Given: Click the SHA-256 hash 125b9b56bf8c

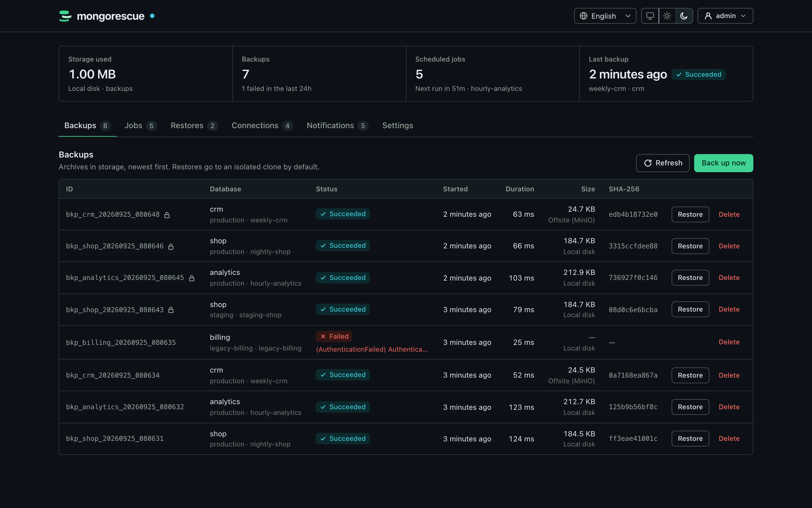Looking at the screenshot, I should [x=633, y=407].
